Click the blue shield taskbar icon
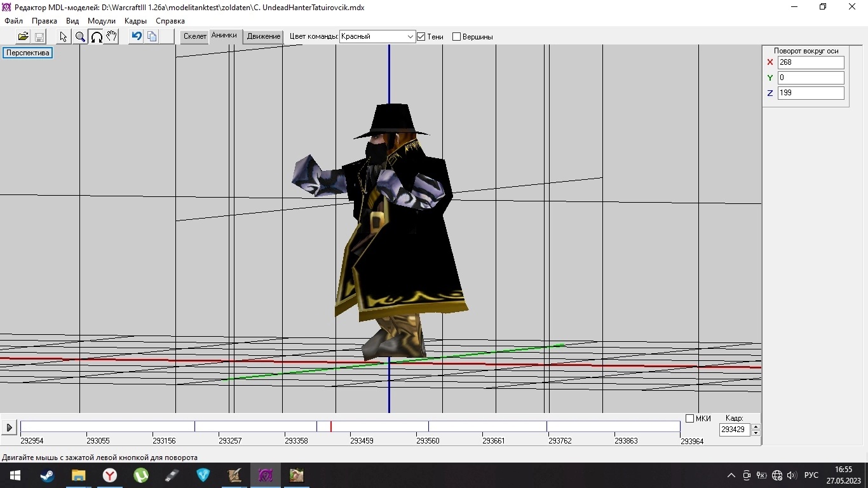 click(203, 475)
